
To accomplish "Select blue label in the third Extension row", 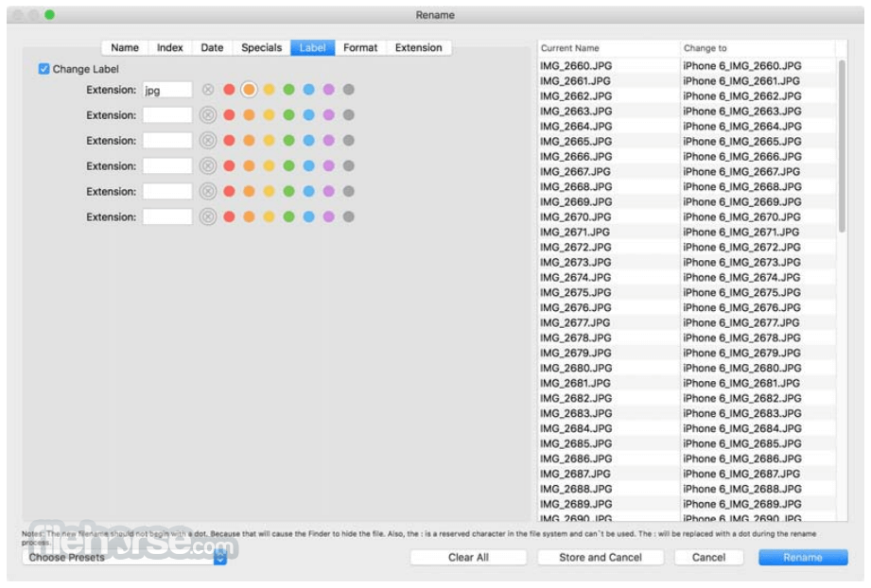I will tap(309, 141).
